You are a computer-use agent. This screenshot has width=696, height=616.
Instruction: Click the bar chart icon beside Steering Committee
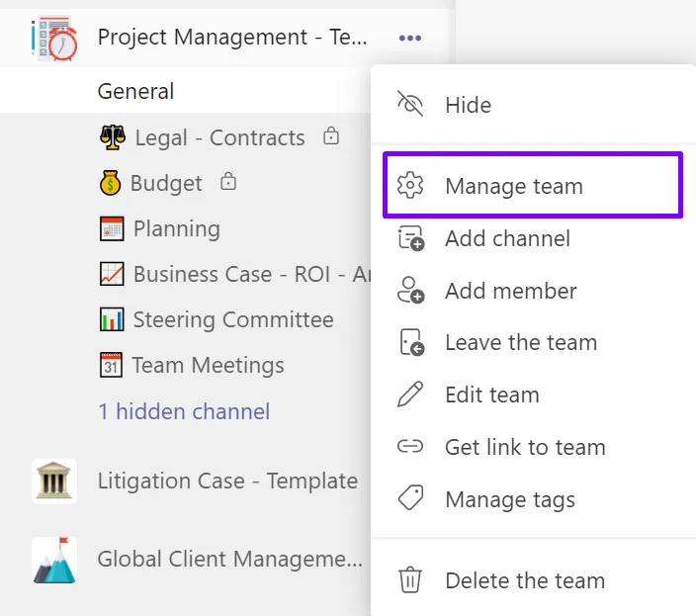tap(112, 319)
